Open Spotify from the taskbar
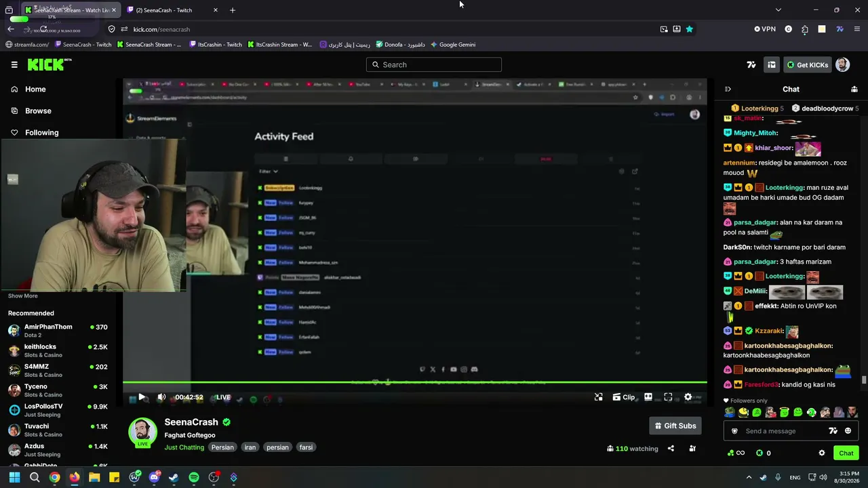The height and width of the screenshot is (488, 868). (x=194, y=477)
